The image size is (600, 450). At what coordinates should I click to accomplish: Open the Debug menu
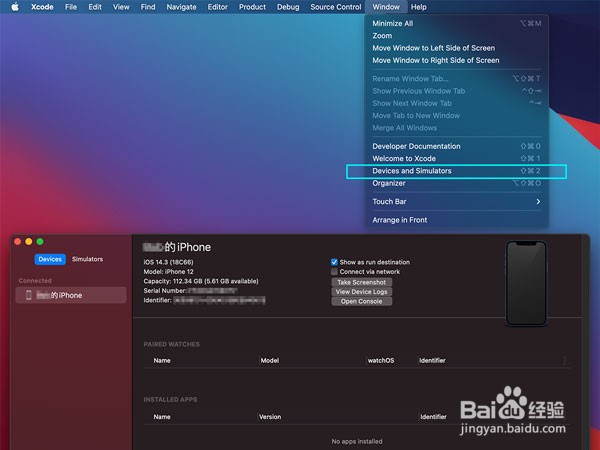288,7
